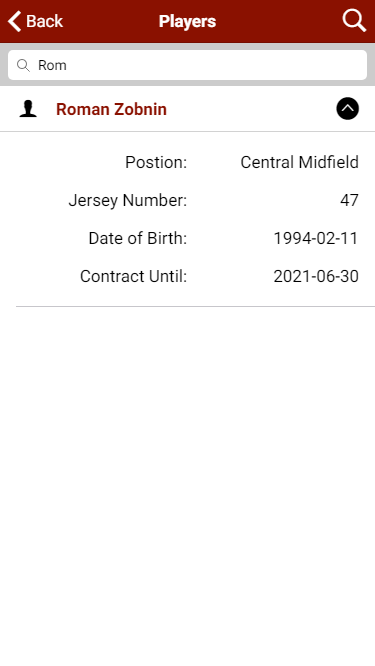The image size is (375, 666).
Task: Click the Date of Birth label
Action: coord(138,238)
